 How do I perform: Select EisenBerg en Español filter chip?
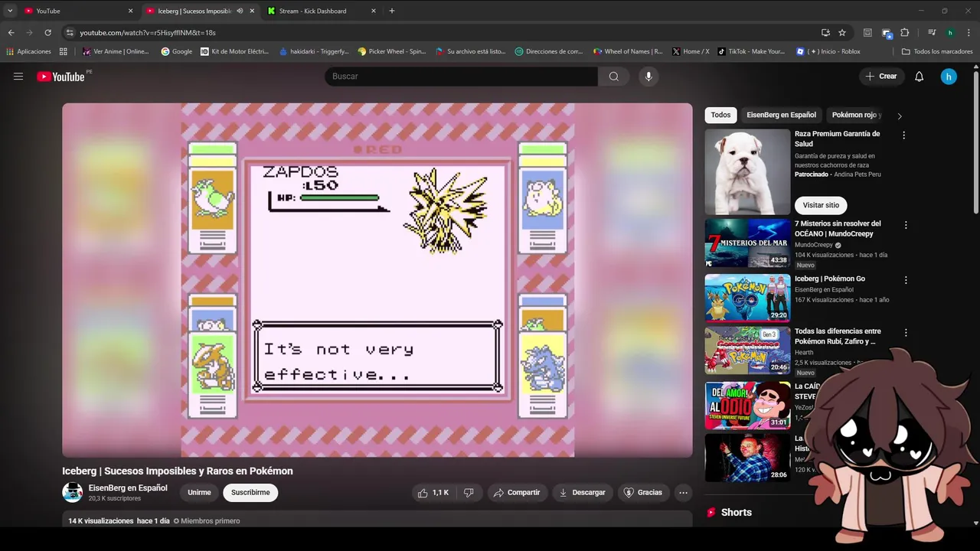[x=781, y=115]
